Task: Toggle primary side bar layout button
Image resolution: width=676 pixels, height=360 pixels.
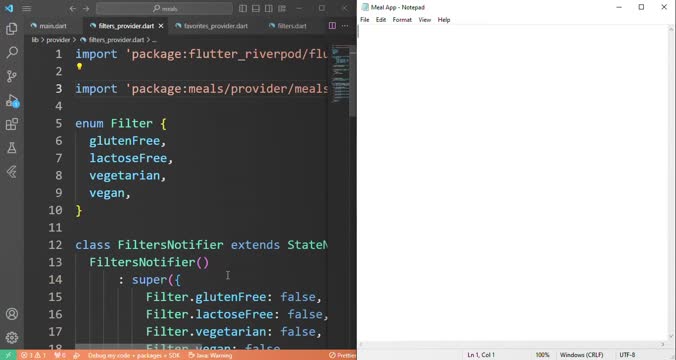Action: [x=243, y=8]
